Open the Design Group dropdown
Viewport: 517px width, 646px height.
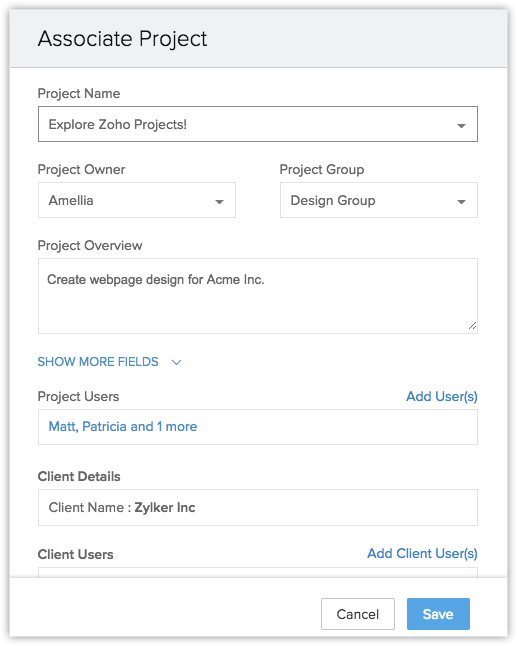point(379,200)
